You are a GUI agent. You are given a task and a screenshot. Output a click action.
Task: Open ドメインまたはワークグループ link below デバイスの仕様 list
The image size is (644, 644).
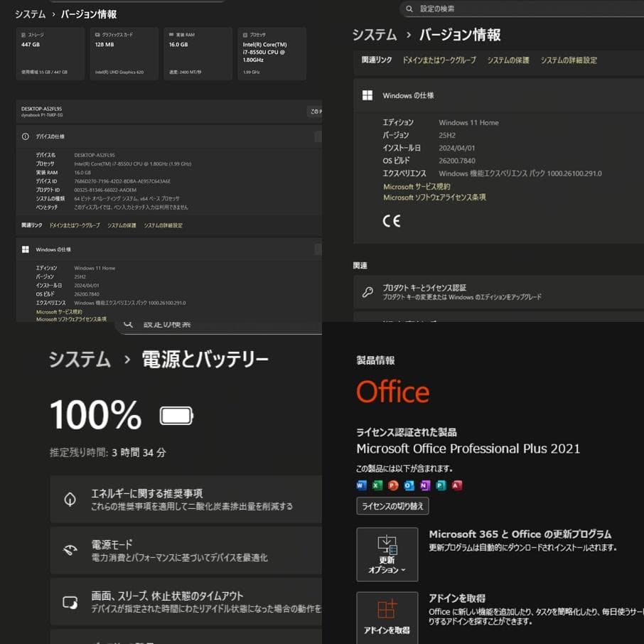[x=75, y=225]
